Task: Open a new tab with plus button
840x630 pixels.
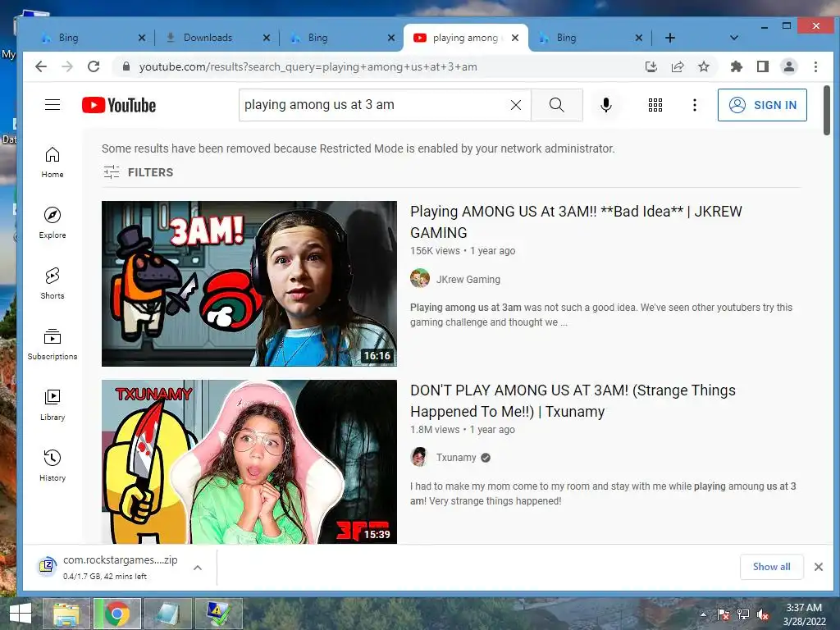Action: 669,38
